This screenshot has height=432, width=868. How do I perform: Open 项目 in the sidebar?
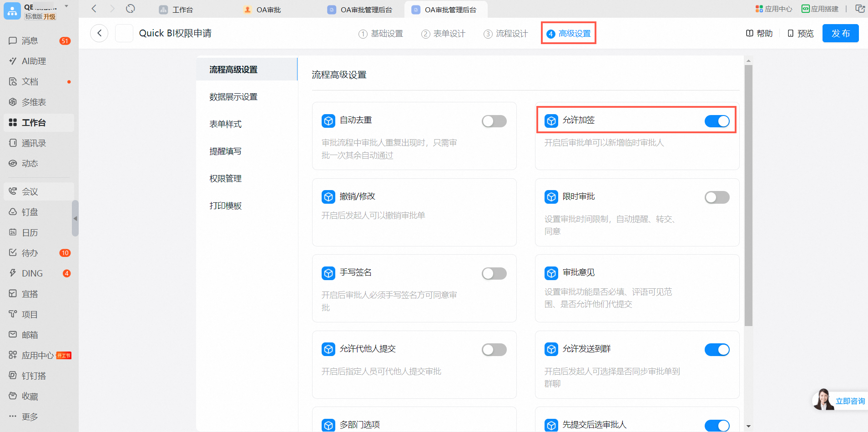[39, 315]
